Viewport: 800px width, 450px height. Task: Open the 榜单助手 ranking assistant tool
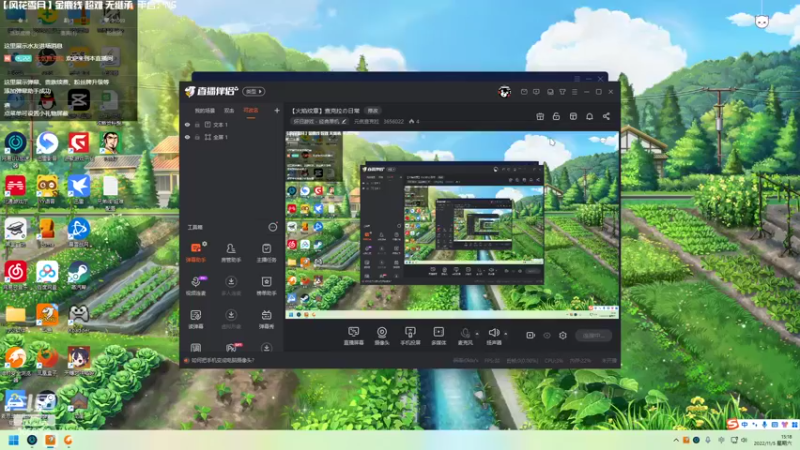click(x=266, y=286)
